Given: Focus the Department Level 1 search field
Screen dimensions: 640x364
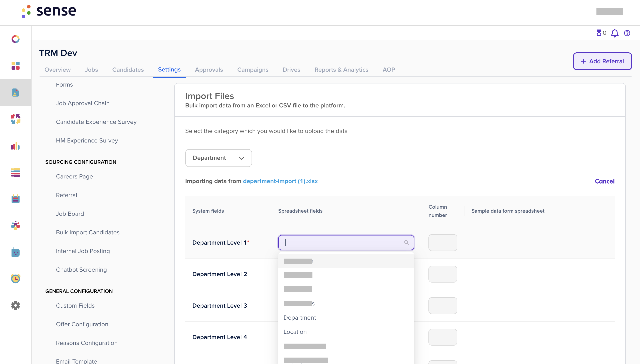Looking at the screenshot, I should point(346,243).
